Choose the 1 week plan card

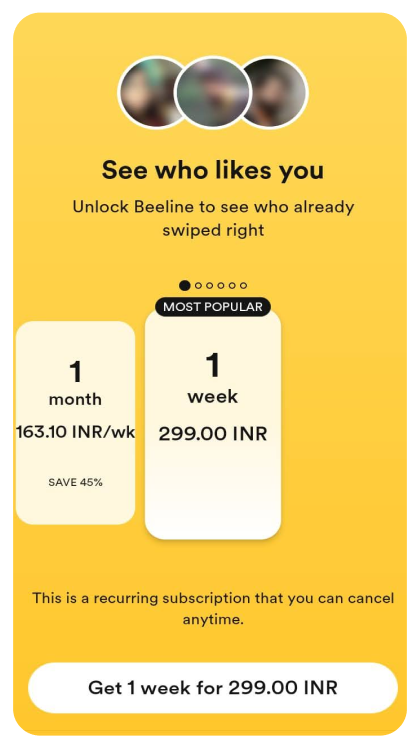213,424
